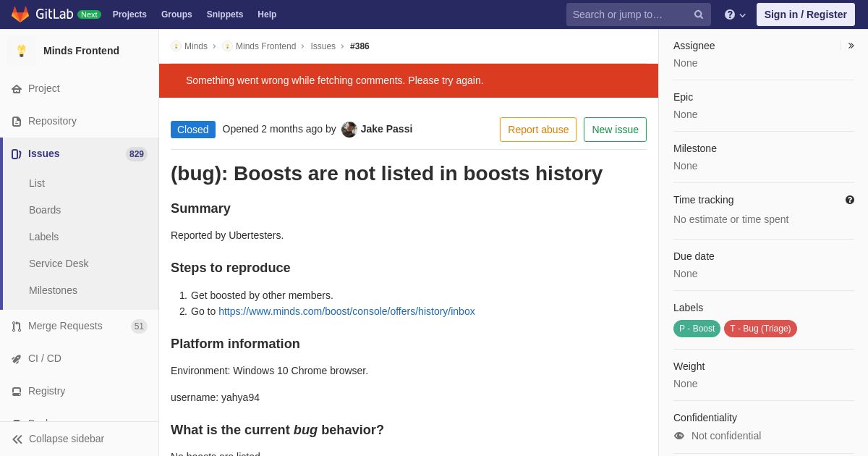Click the Next badge beside GitLab
The image size is (868, 456).
point(89,14)
